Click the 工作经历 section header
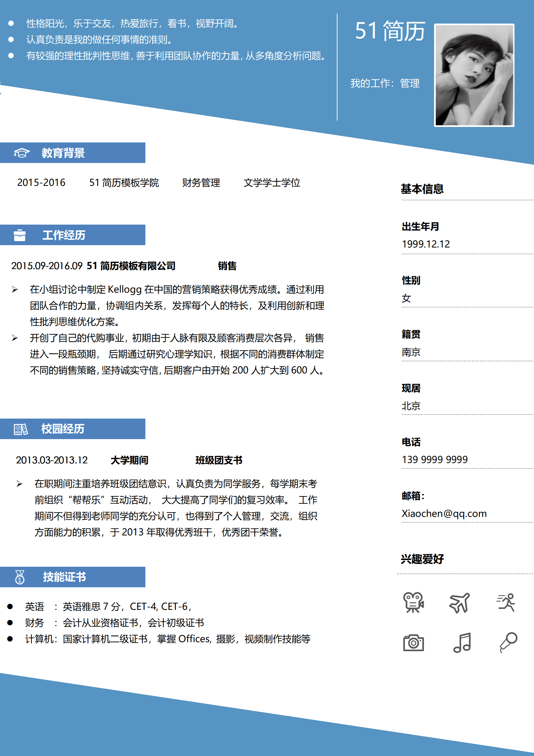This screenshot has height=756, width=534. click(73, 235)
